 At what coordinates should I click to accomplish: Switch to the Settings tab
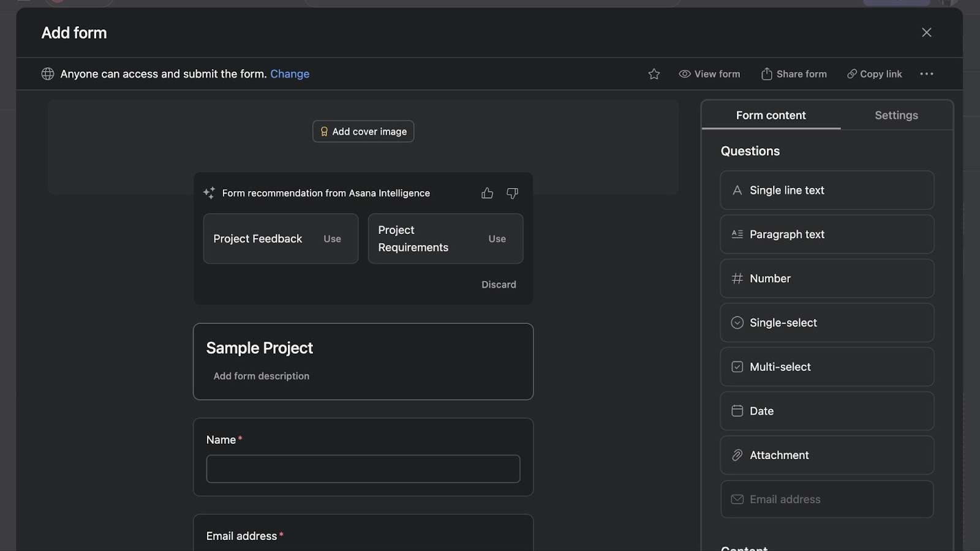895,115
